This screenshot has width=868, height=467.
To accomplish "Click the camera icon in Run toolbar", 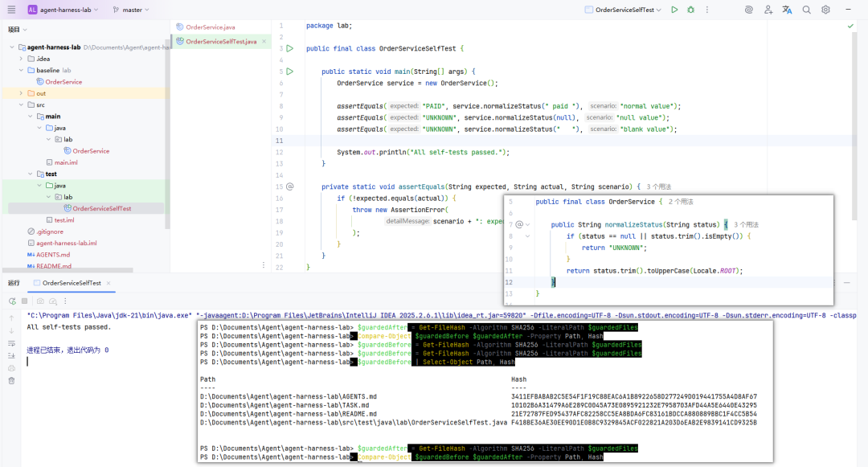I will click(40, 301).
